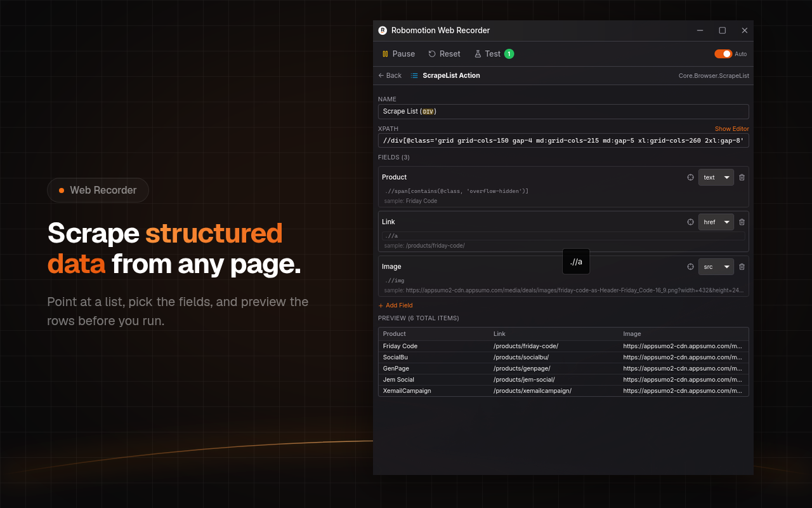Open the Link field type dropdown (href)
The height and width of the screenshot is (508, 812).
tap(716, 222)
